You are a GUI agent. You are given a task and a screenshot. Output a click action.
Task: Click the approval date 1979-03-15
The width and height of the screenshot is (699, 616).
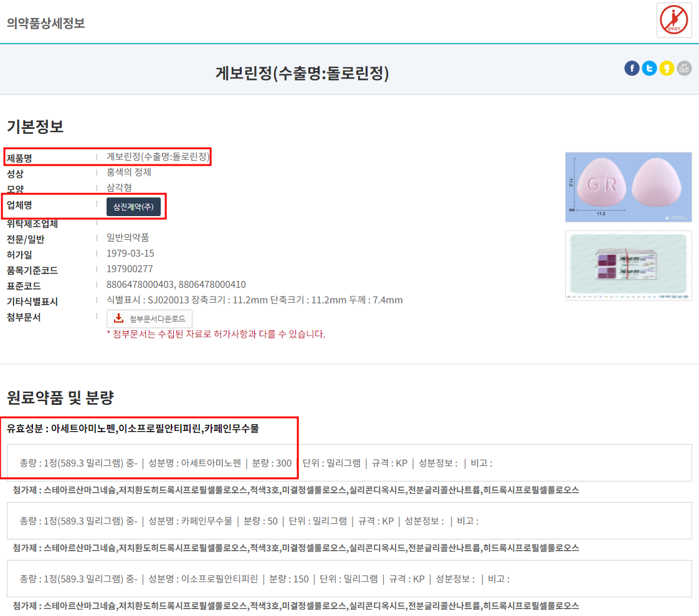(x=130, y=253)
